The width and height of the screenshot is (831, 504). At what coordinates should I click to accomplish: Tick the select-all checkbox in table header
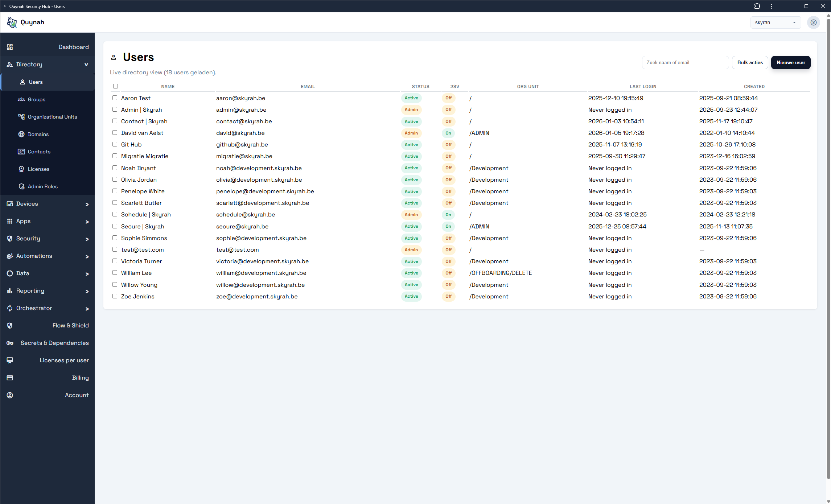pos(115,86)
